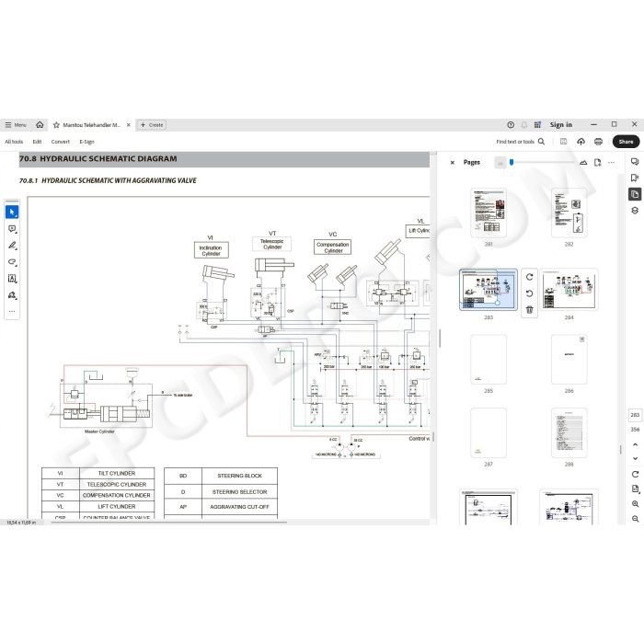
Task: Open the E-Sign menu item
Action: [x=86, y=142]
